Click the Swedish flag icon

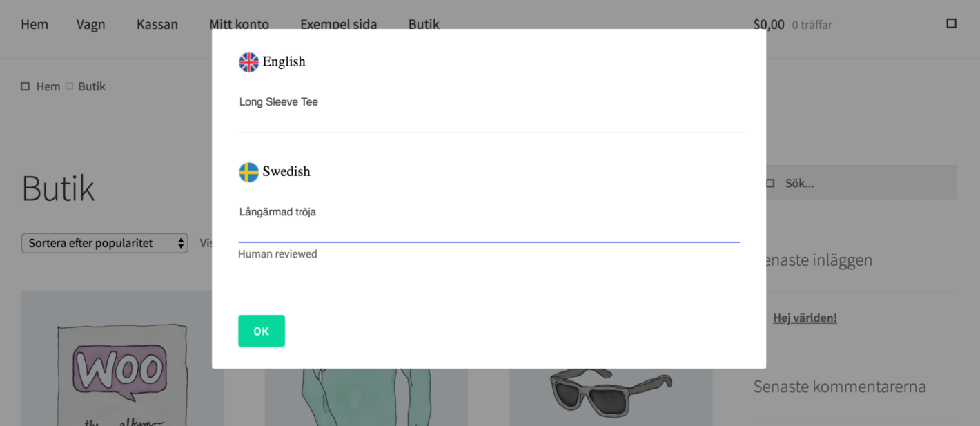pyautogui.click(x=248, y=172)
